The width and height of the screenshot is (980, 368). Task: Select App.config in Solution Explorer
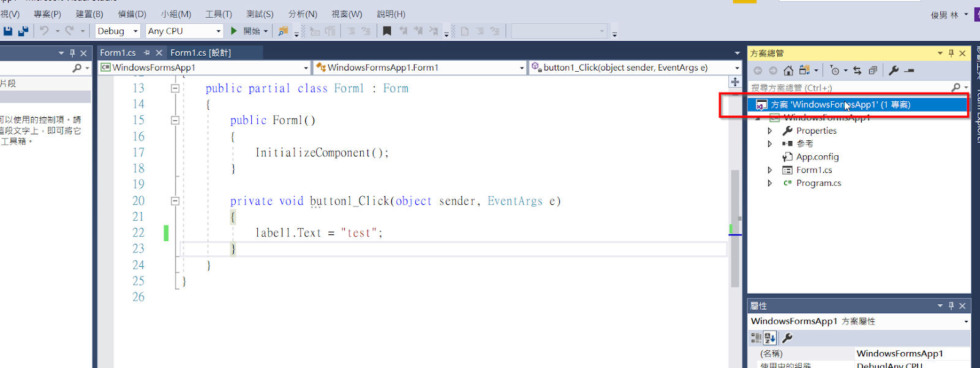pos(817,157)
